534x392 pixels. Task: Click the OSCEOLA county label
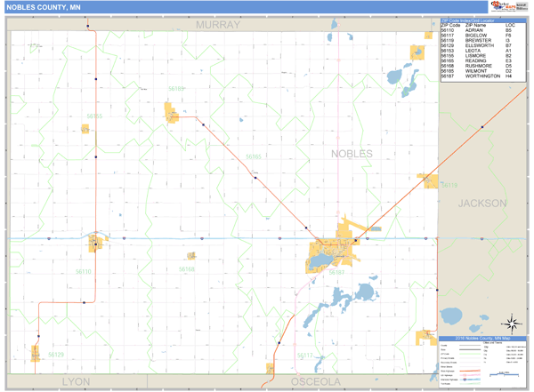coord(317,381)
